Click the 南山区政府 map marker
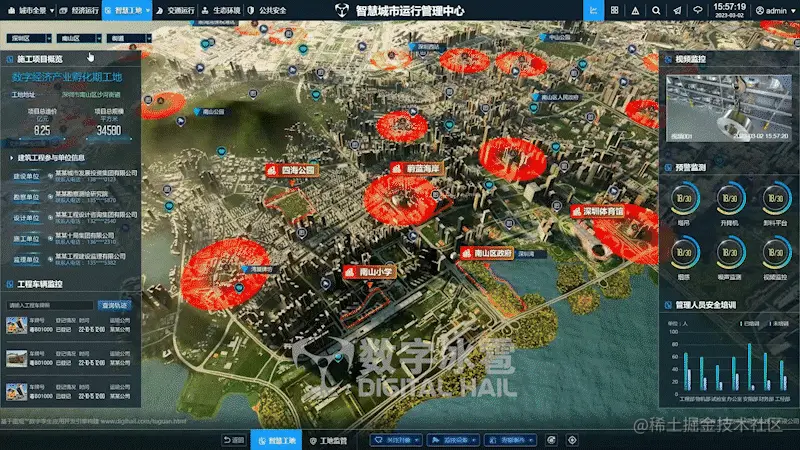 point(487,253)
